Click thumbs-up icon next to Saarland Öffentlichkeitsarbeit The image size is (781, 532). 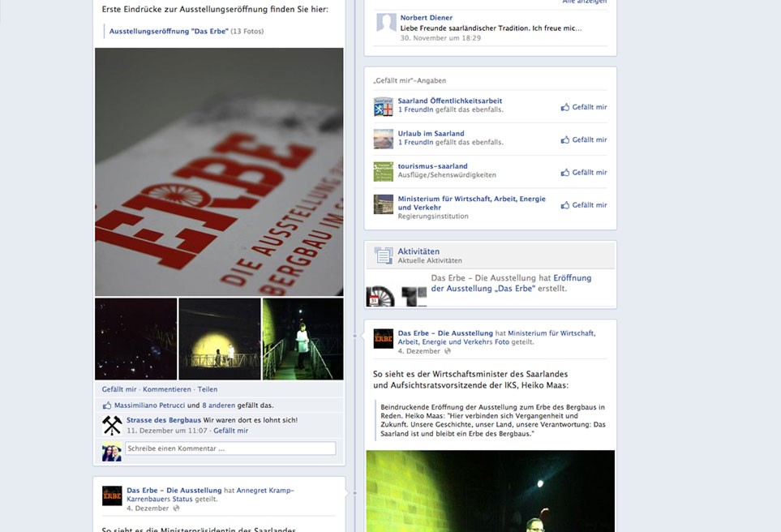564,106
